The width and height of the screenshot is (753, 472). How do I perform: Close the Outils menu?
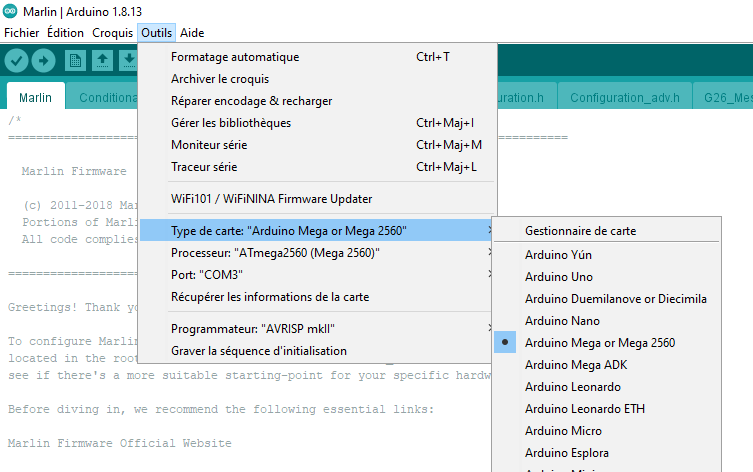click(x=157, y=33)
